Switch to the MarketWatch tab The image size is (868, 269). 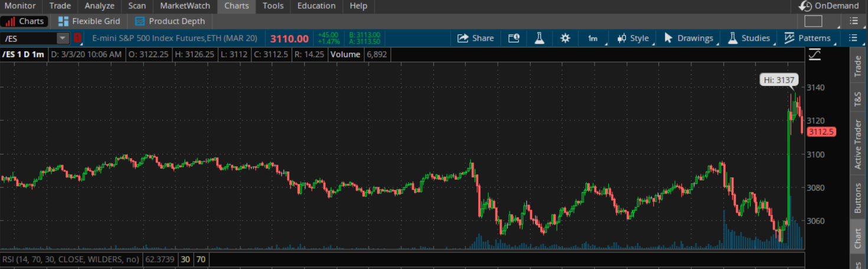pos(185,6)
